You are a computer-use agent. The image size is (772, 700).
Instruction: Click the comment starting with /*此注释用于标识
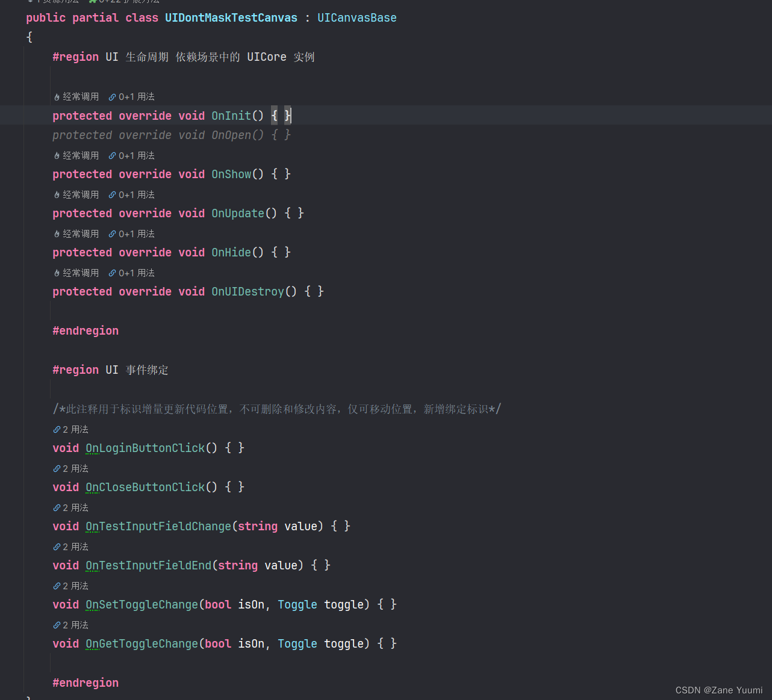click(277, 409)
